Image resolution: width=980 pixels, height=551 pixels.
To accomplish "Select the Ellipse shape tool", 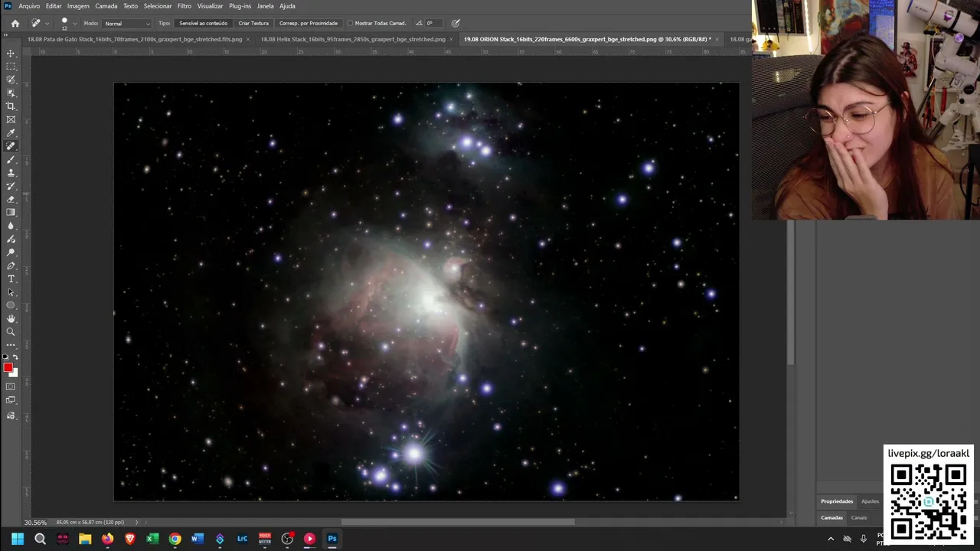I will pos(11,305).
